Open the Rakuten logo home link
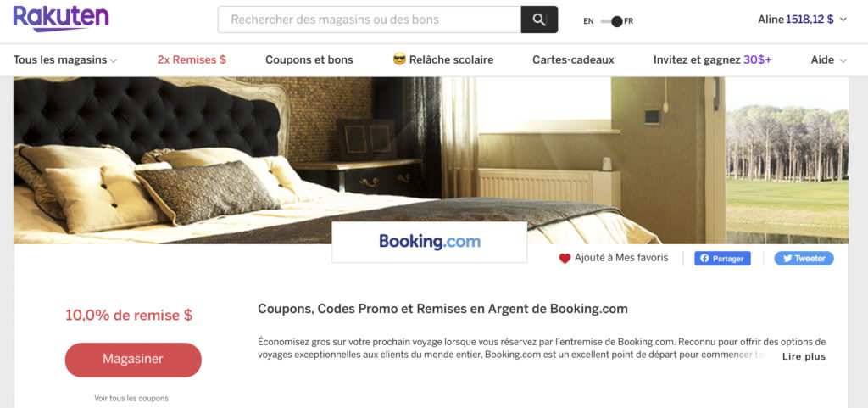 (61, 18)
